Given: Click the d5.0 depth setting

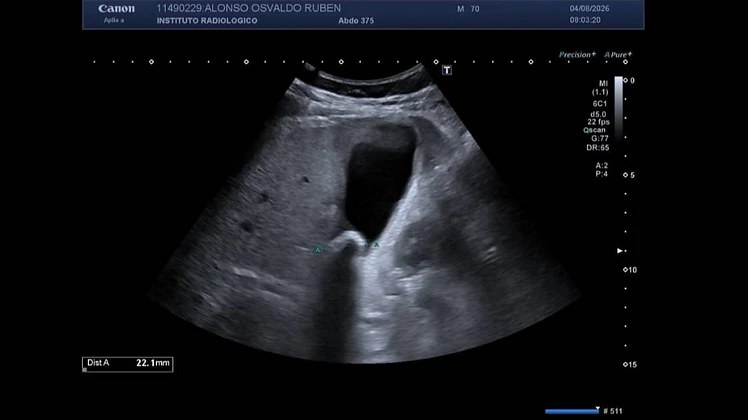Looking at the screenshot, I should pos(598,114).
